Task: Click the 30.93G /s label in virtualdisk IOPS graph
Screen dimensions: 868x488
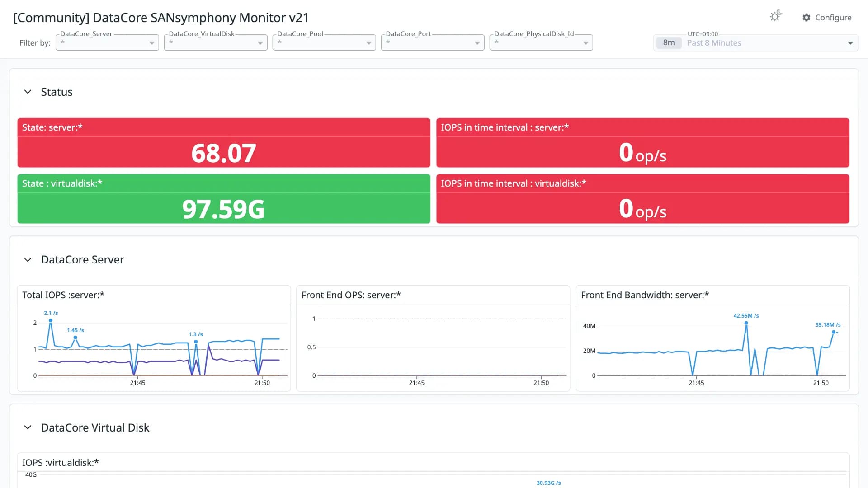Action: 548,483
